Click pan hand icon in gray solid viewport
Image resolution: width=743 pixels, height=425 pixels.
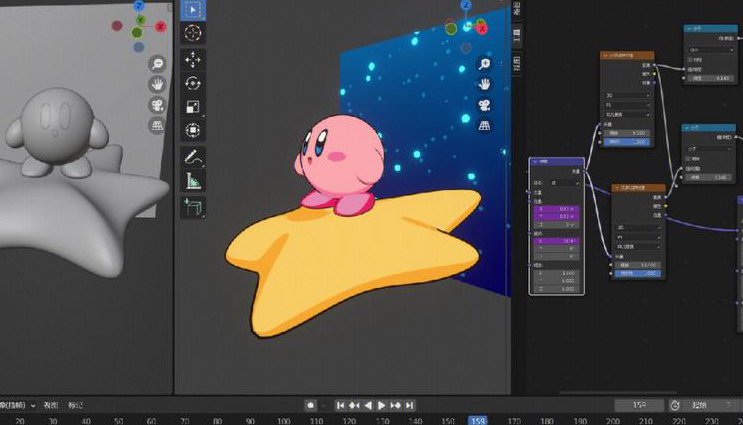click(x=157, y=84)
